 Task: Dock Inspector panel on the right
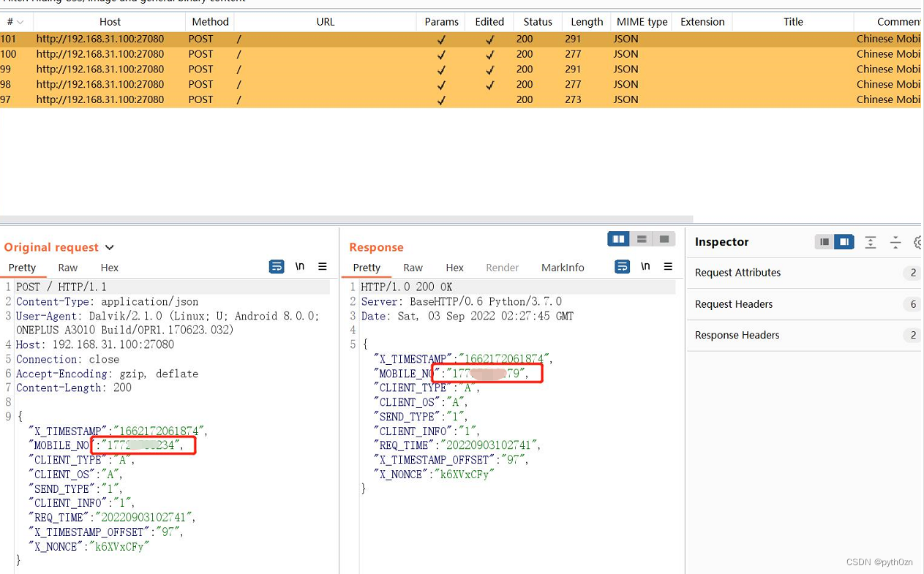(x=844, y=242)
